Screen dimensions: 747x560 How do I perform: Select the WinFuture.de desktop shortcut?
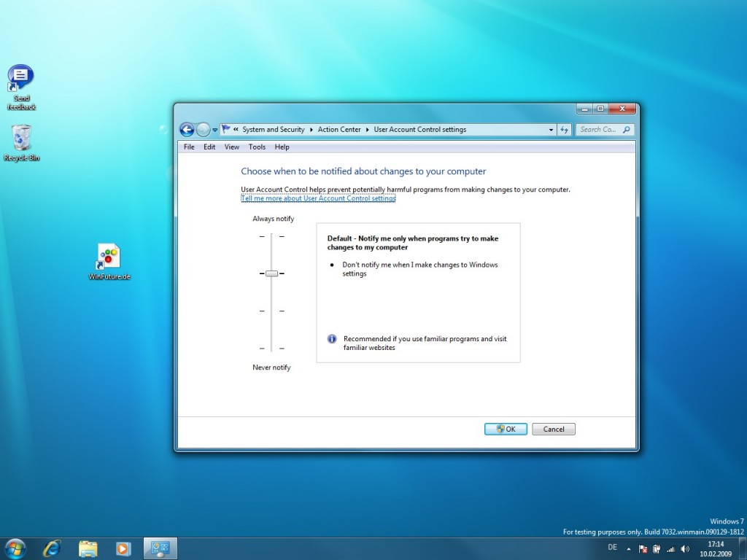tap(109, 262)
